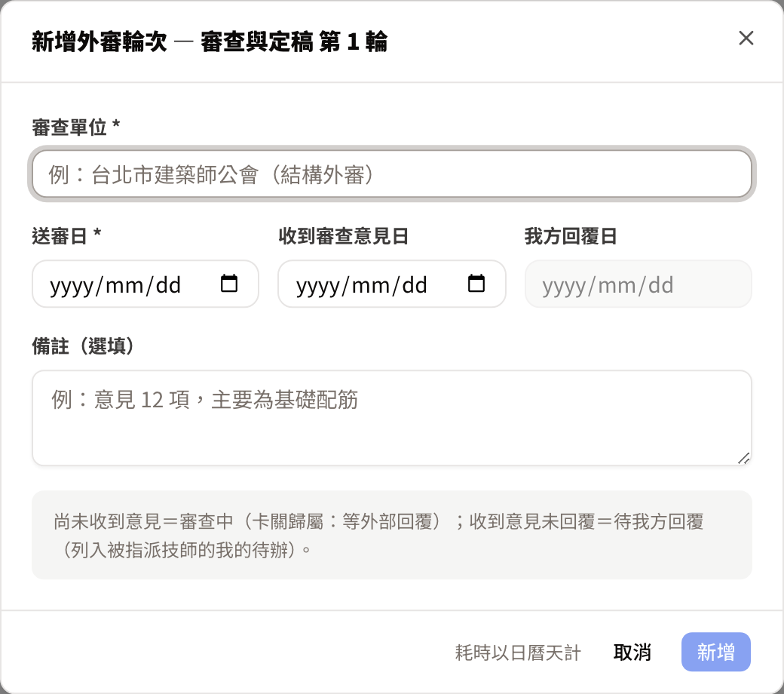Image resolution: width=784 pixels, height=694 pixels.
Task: Click the 備註（選填）label
Action: 83,345
